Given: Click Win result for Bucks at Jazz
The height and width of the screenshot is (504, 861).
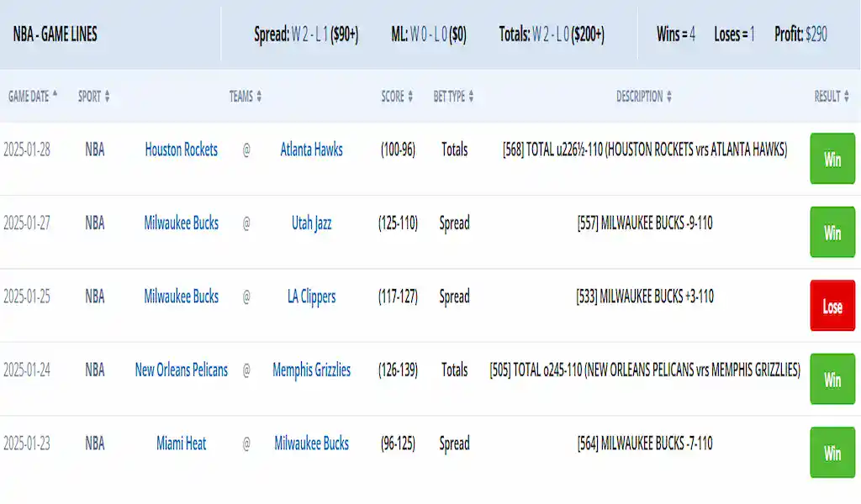Looking at the screenshot, I should [x=832, y=232].
